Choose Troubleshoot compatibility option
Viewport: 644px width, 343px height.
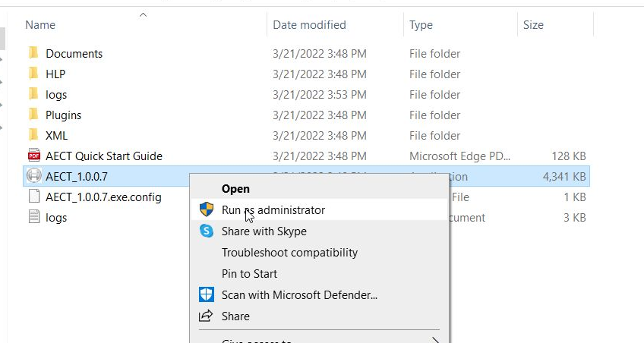point(289,253)
